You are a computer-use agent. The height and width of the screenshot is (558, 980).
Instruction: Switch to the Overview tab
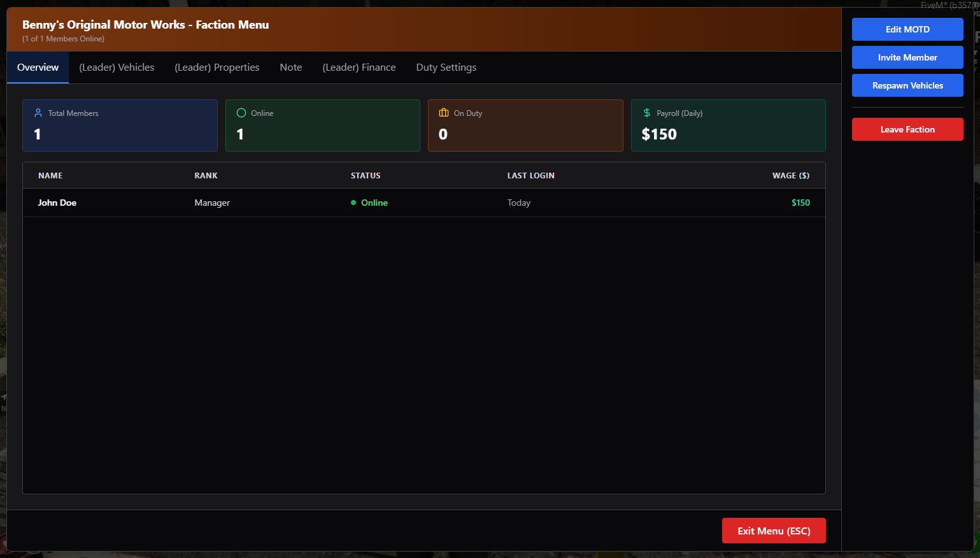[x=38, y=68]
